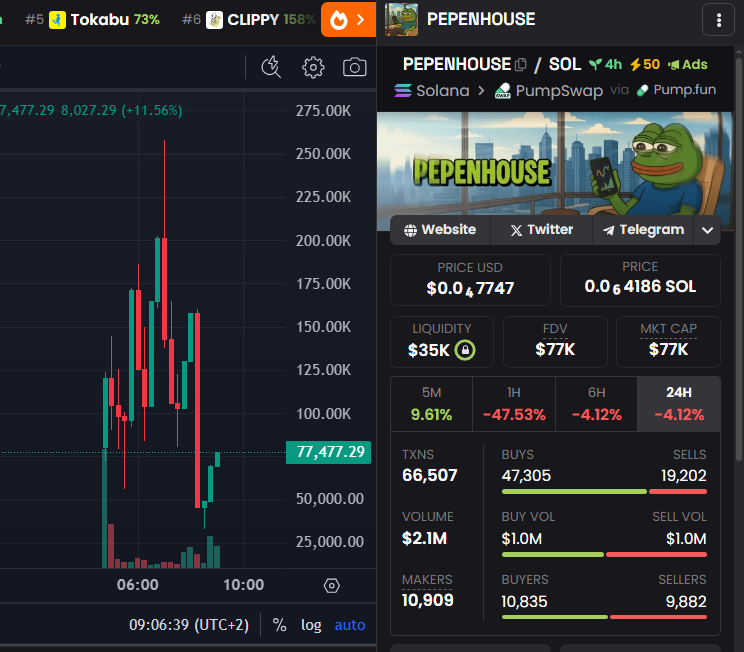Viewport: 744px width, 652px height.
Task: Click the 250.00K price axis label
Action: coord(323,154)
